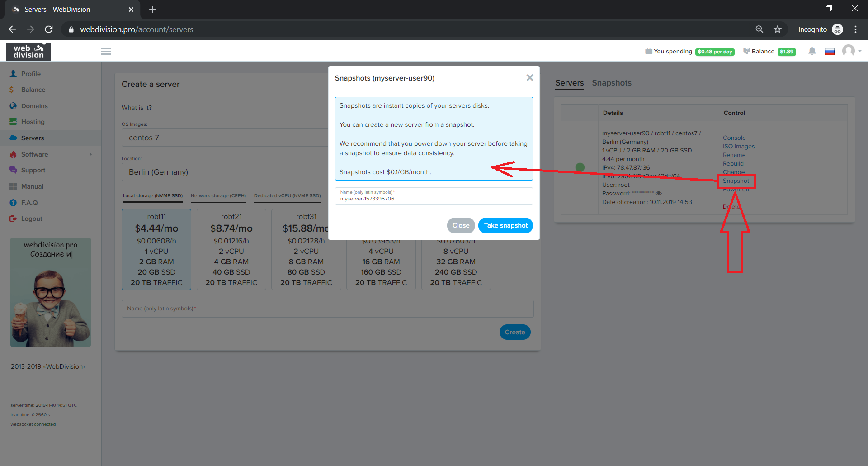Reveal password with the eye icon

pyautogui.click(x=659, y=194)
